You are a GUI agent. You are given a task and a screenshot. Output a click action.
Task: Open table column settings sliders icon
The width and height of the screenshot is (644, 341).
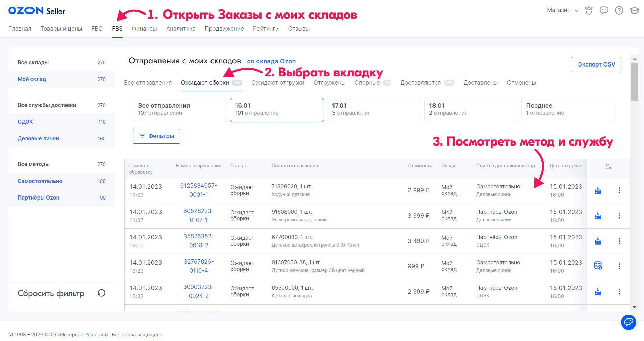pos(608,167)
